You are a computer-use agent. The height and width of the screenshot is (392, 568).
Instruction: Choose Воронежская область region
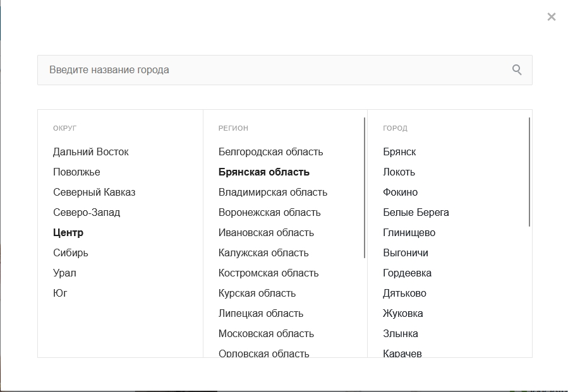(270, 213)
